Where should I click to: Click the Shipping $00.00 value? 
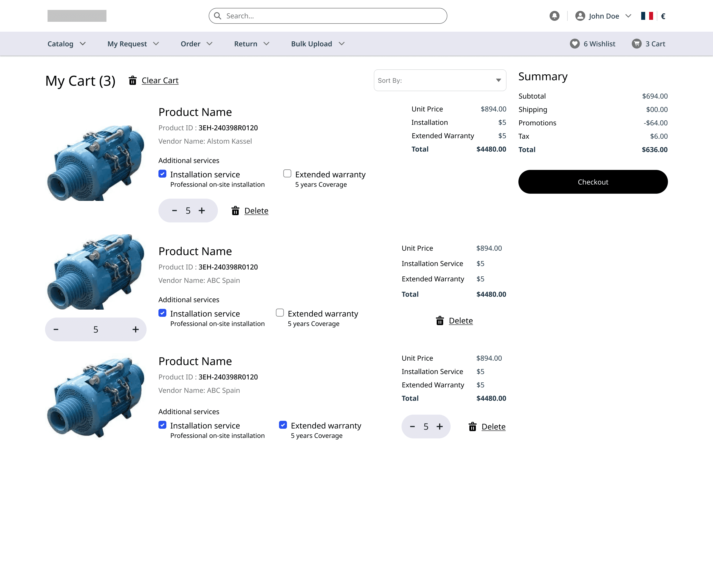657,109
